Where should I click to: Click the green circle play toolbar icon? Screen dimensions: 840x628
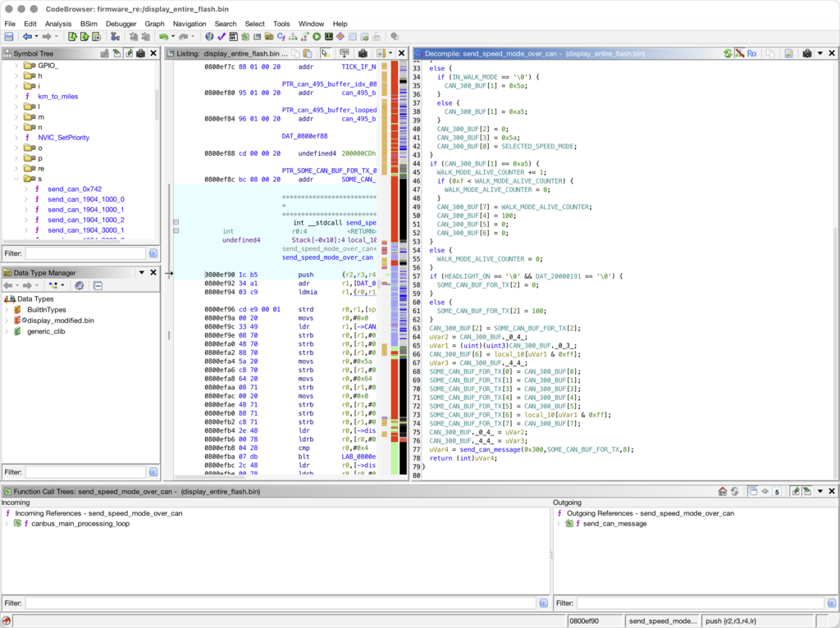[317, 36]
